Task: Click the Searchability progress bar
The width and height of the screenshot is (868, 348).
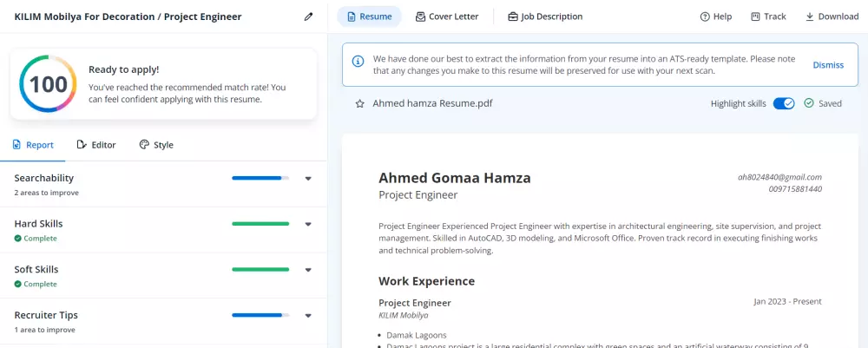Action: tap(260, 178)
